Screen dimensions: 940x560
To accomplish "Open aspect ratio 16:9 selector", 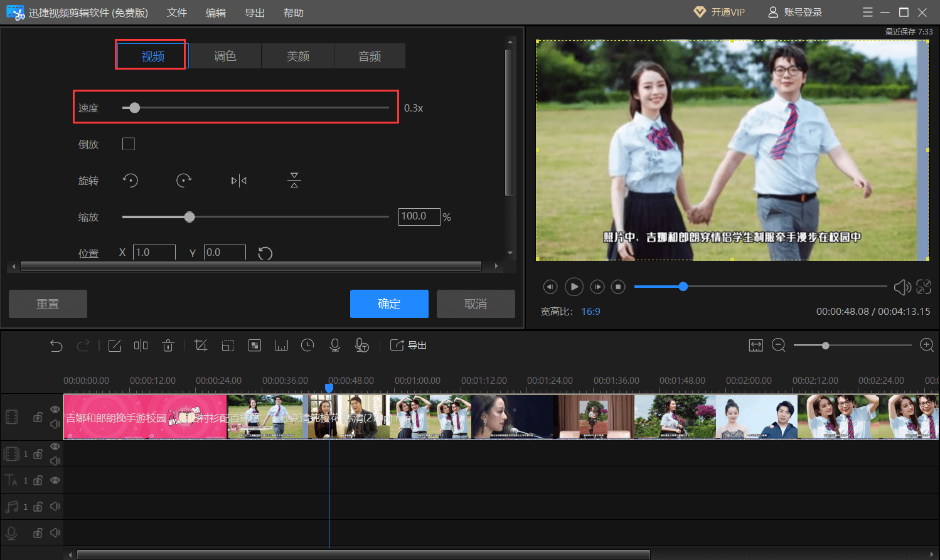I will pos(590,312).
